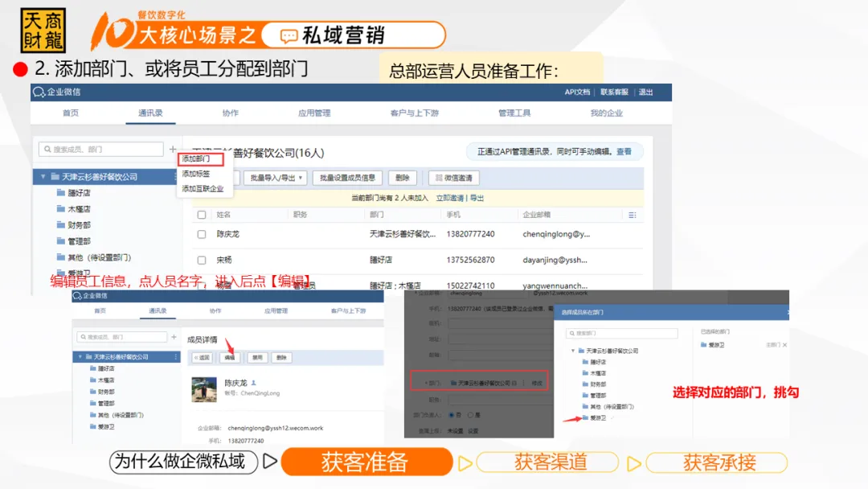This screenshot has height=489, width=868.
Task: Open the API文档 link
Action: click(x=577, y=92)
